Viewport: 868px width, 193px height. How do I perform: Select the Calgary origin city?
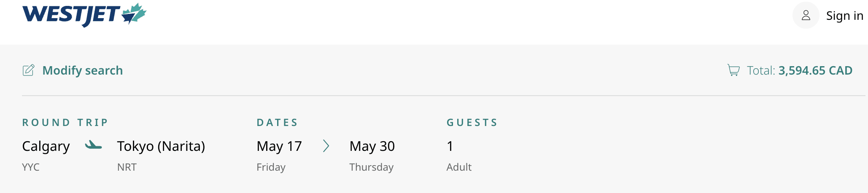[x=46, y=146]
